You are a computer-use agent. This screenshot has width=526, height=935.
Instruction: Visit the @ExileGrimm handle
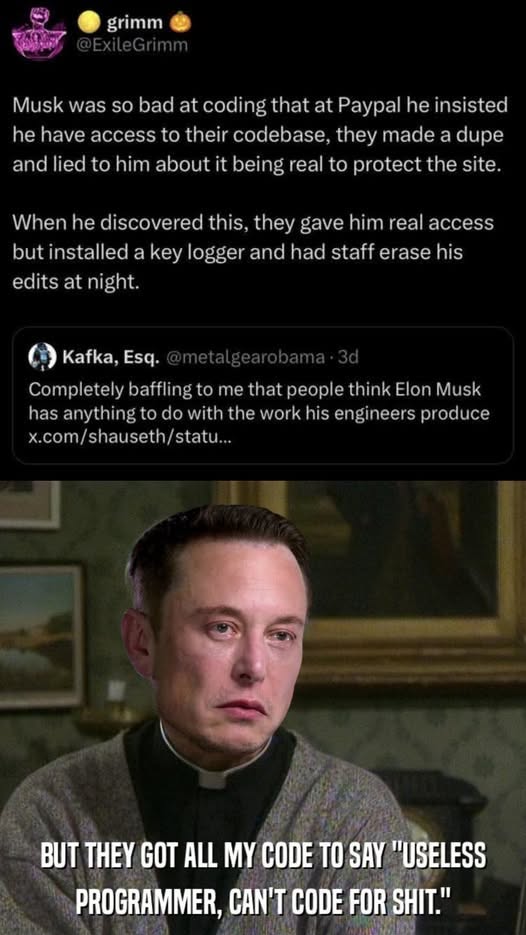pos(133,45)
